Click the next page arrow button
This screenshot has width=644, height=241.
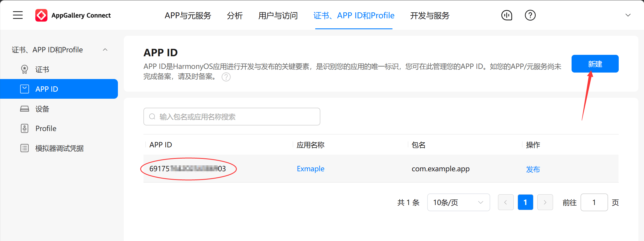pyautogui.click(x=545, y=202)
